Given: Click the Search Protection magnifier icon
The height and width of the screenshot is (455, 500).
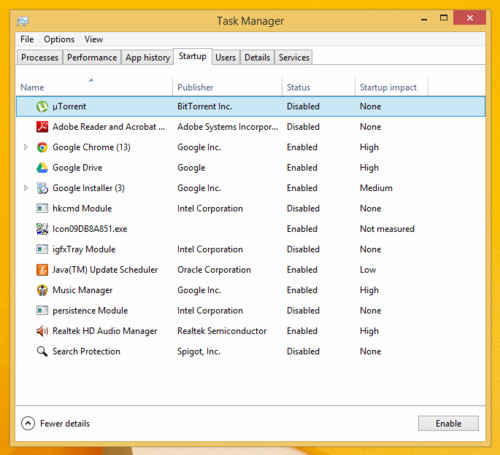Looking at the screenshot, I should [x=42, y=351].
